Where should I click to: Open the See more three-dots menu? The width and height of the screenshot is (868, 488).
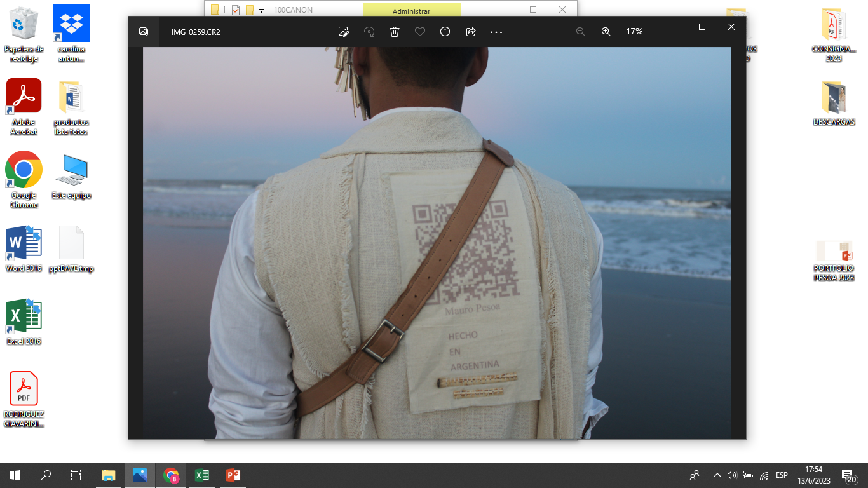pyautogui.click(x=496, y=32)
